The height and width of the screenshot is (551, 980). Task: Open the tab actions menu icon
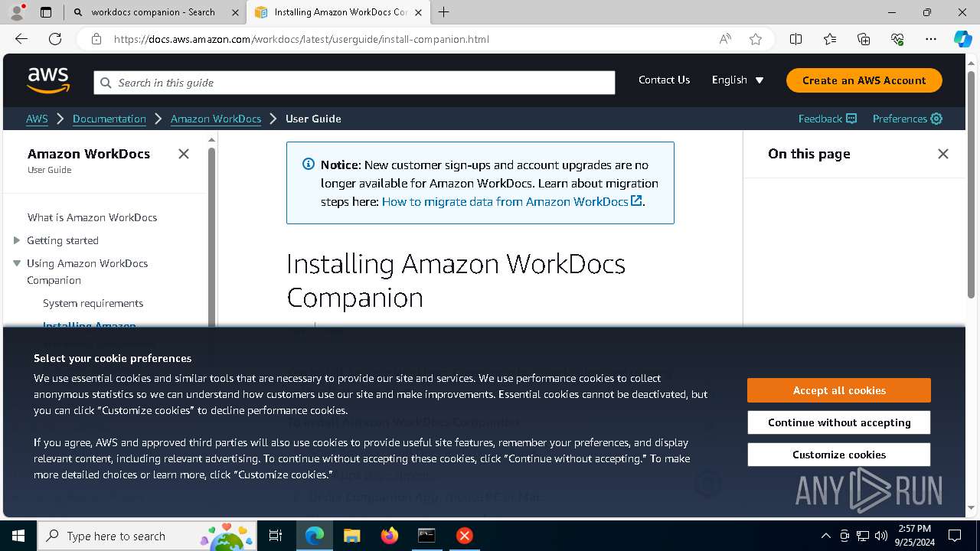pyautogui.click(x=46, y=12)
